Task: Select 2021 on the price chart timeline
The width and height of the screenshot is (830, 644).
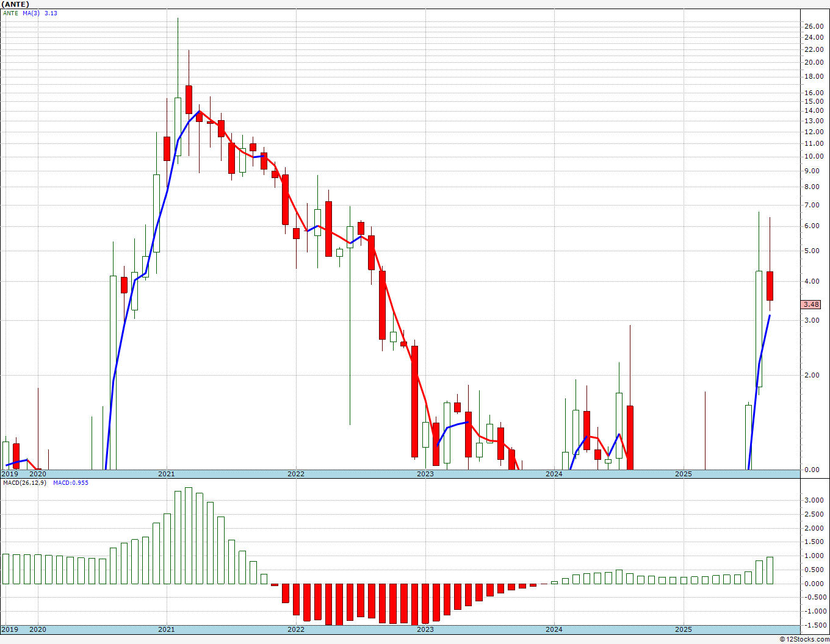Action: 167,474
